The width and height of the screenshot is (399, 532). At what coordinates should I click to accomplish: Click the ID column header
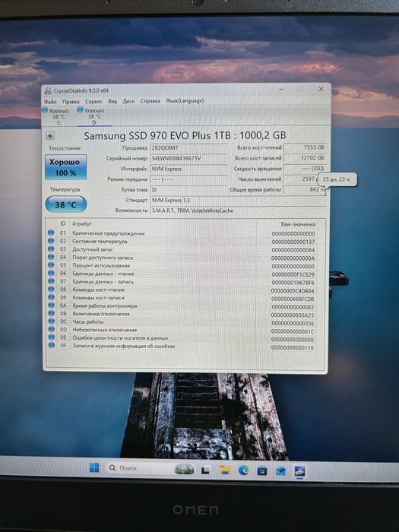pyautogui.click(x=63, y=223)
